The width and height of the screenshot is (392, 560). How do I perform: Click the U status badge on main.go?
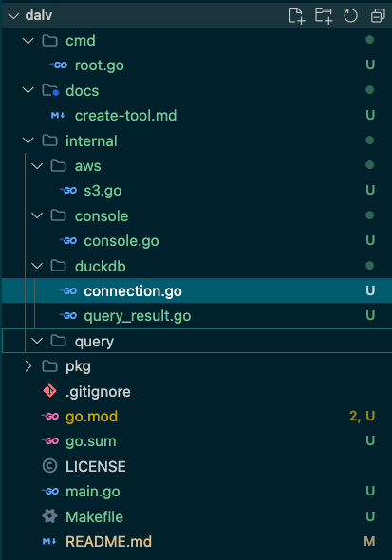[370, 491]
